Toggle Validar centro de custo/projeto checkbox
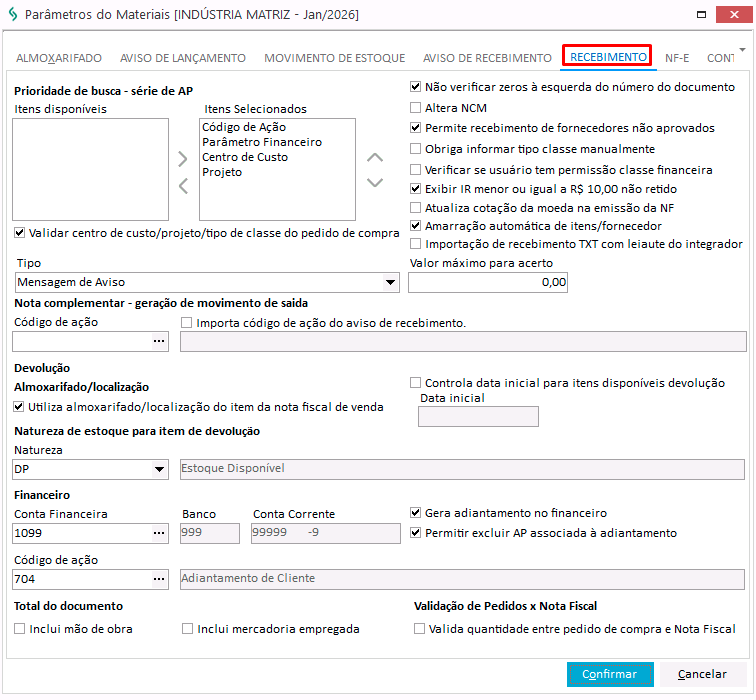Viewport: 756px width, 700px height. [19, 233]
